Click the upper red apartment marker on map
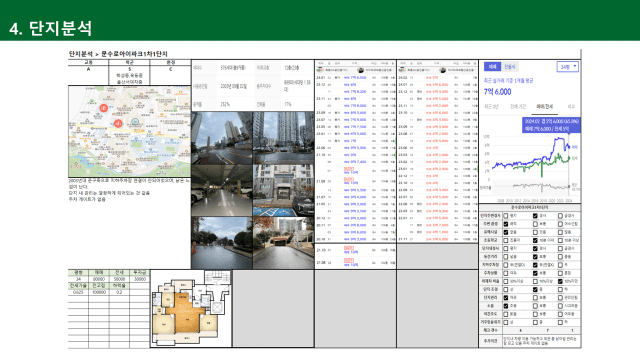Viewport: 640px width, 360px height. click(x=104, y=108)
